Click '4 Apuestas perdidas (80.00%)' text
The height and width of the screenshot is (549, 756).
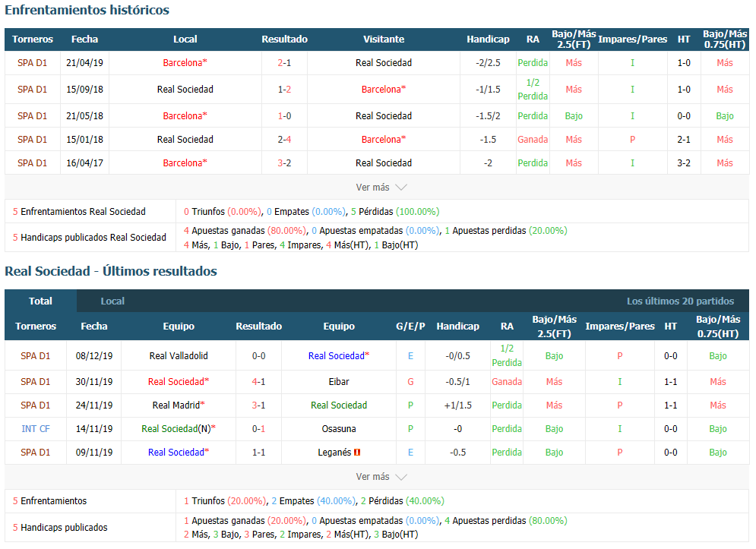(506, 521)
